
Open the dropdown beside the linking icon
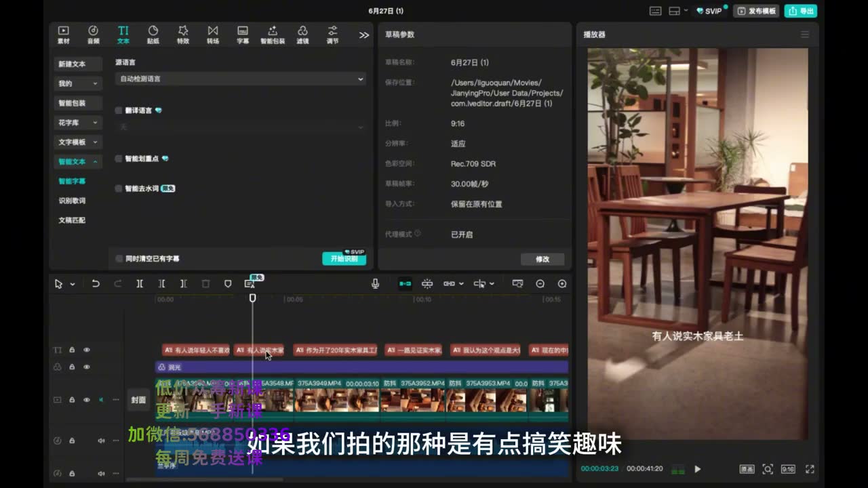tap(461, 284)
